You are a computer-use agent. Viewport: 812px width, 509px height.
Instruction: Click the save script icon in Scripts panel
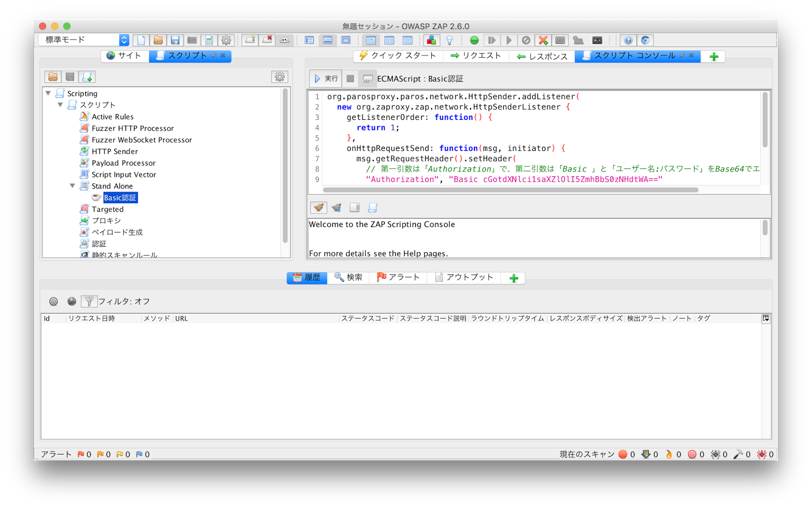[x=70, y=77]
